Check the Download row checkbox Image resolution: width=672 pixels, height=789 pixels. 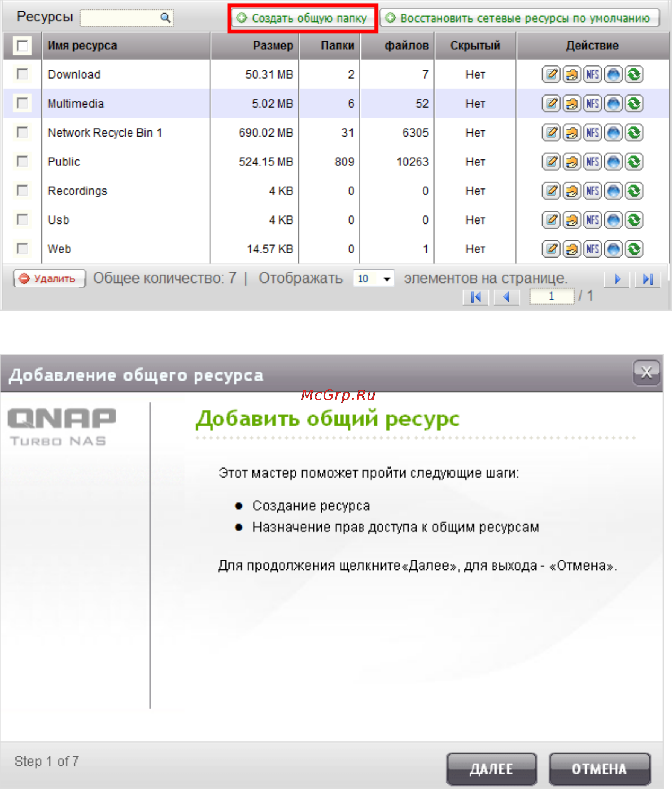coord(22,74)
